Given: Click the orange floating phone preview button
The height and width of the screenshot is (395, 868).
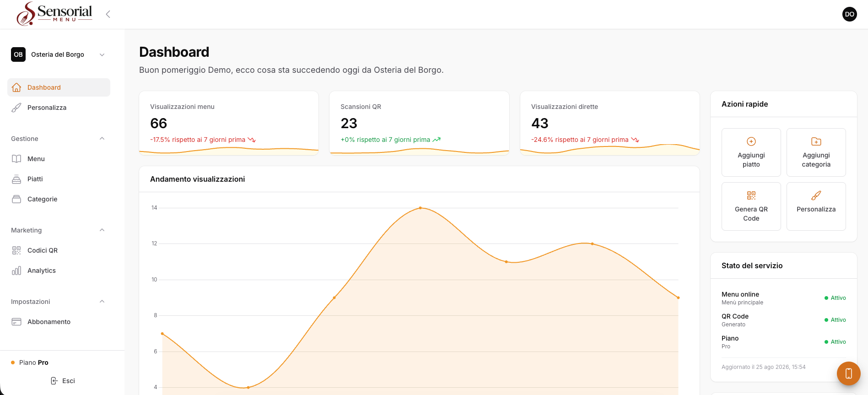Looking at the screenshot, I should point(849,373).
